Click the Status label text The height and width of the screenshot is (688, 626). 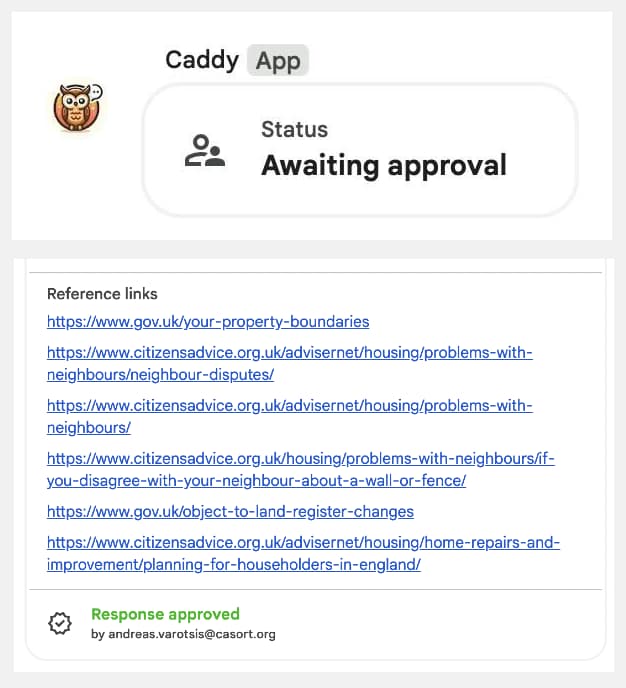pos(294,129)
